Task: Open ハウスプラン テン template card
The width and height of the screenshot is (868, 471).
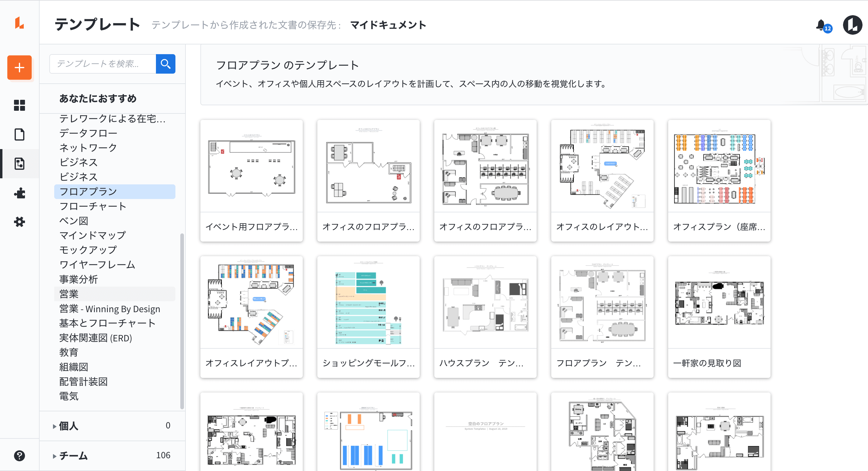Action: point(485,317)
